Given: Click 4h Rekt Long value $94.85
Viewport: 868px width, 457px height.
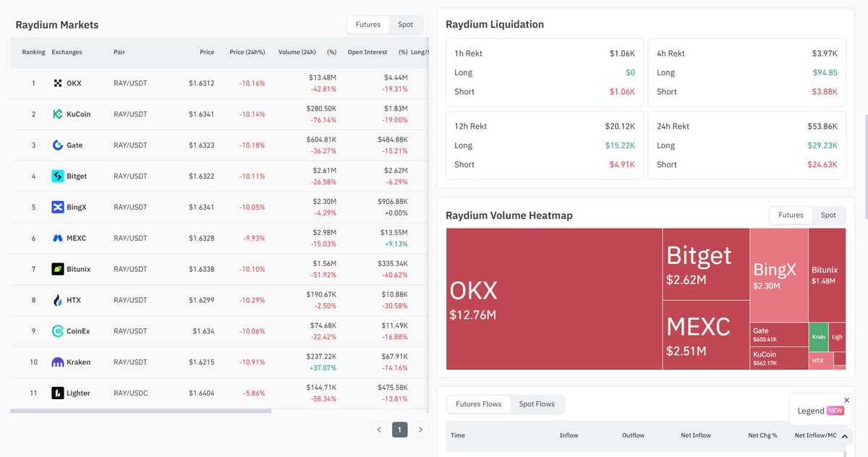Looking at the screenshot, I should coord(825,72).
